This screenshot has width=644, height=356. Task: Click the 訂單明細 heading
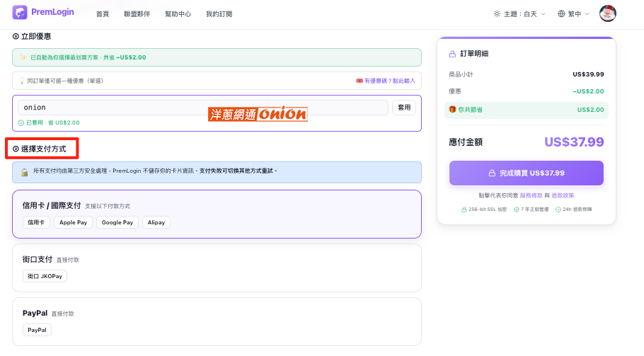[x=474, y=54]
